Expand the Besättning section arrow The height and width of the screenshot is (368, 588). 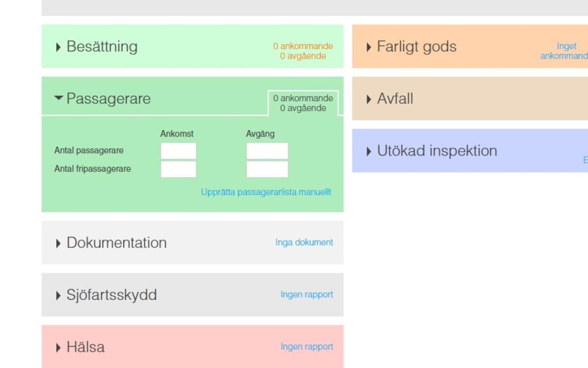(58, 47)
